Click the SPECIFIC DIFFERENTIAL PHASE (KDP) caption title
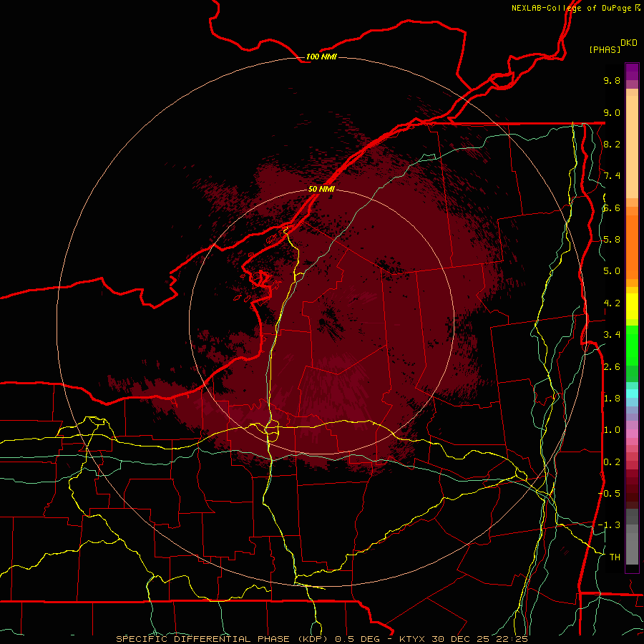Viewport: 644px width, 644px height. (222, 639)
